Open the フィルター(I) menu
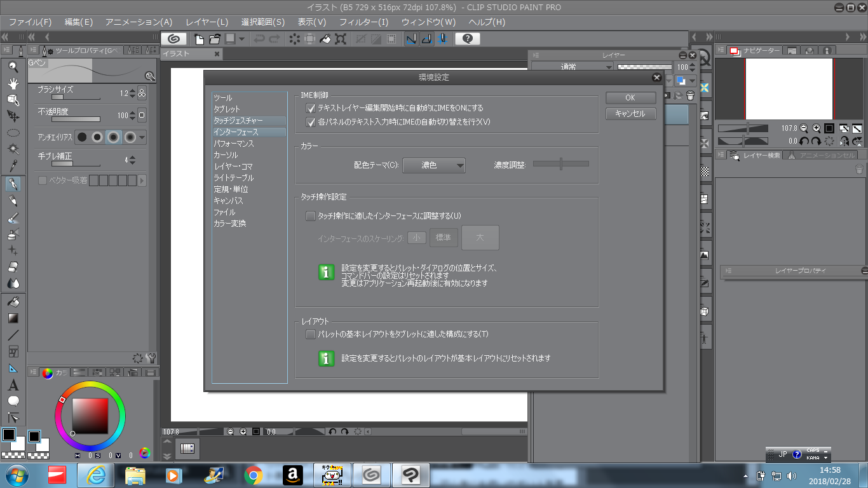This screenshot has height=488, width=868. [x=363, y=22]
